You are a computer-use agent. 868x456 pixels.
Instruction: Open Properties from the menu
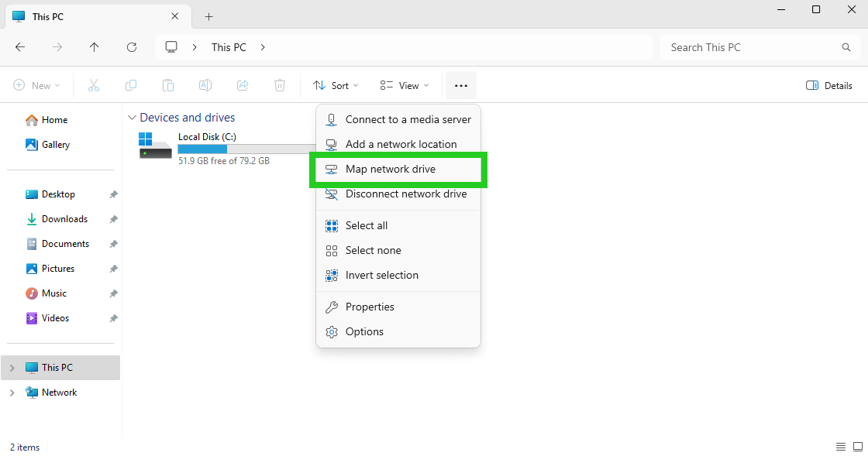(370, 307)
